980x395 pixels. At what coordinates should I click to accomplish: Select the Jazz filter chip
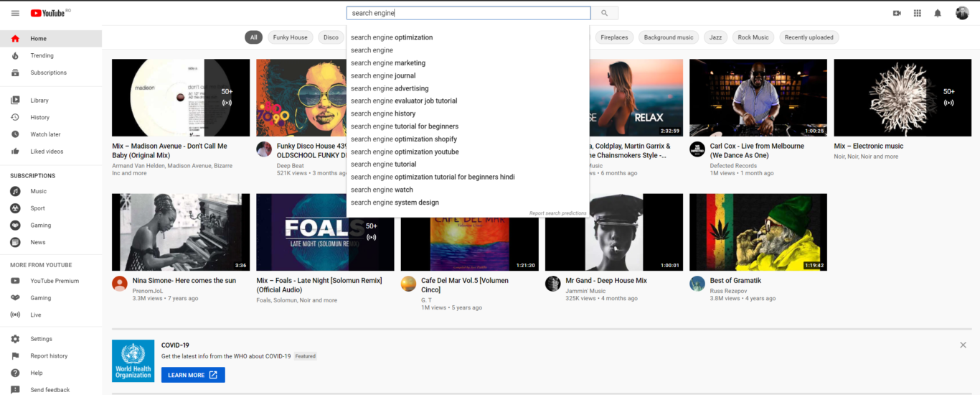pos(716,37)
